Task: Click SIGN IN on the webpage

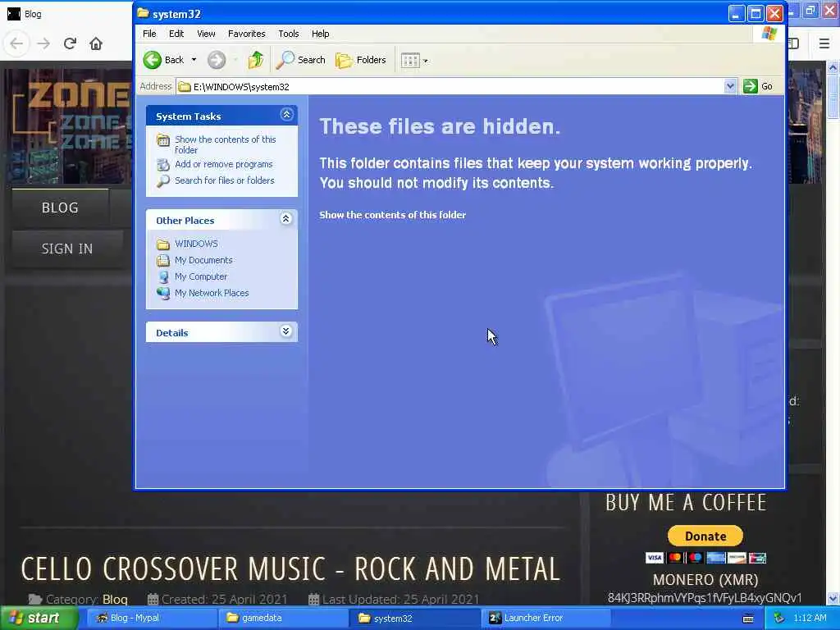Action: 67,249
